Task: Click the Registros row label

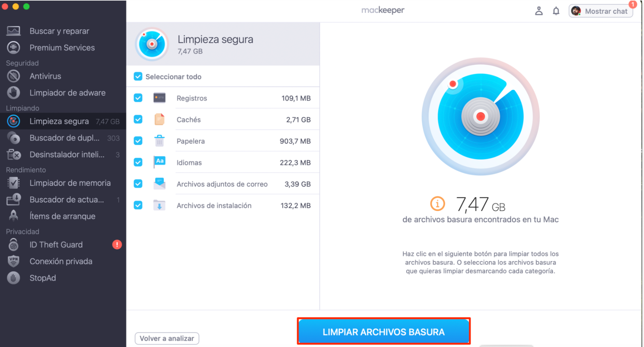Action: 192,98
